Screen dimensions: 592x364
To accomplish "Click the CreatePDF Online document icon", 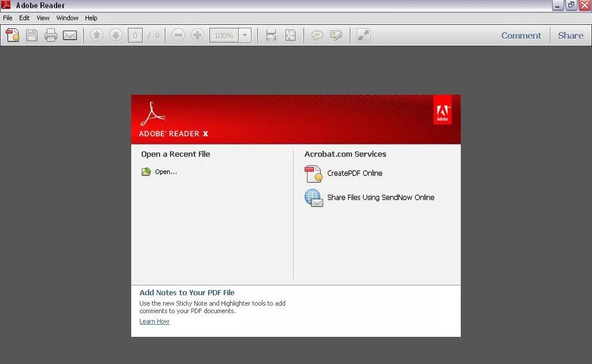I will [313, 173].
